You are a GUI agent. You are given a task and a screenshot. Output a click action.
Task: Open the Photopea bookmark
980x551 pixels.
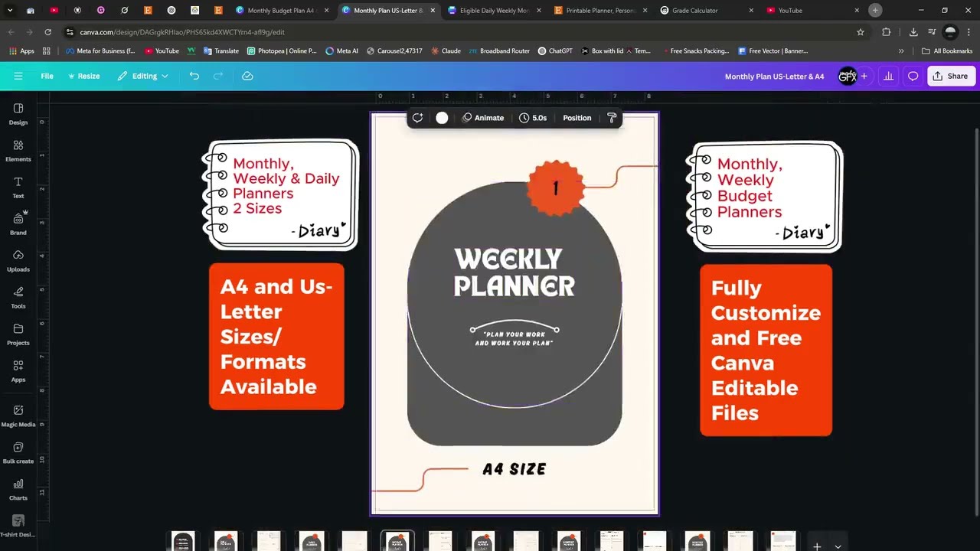point(282,51)
